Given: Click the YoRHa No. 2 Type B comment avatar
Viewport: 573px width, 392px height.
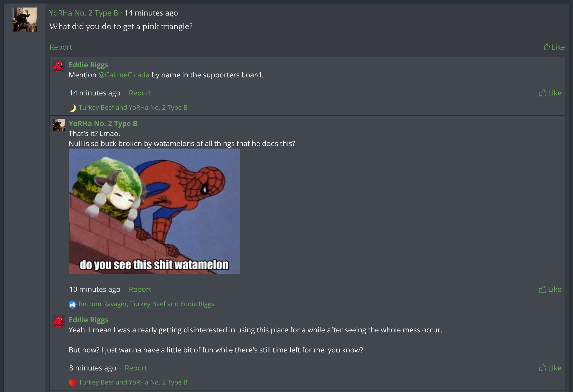Looking at the screenshot, I should click(x=59, y=125).
